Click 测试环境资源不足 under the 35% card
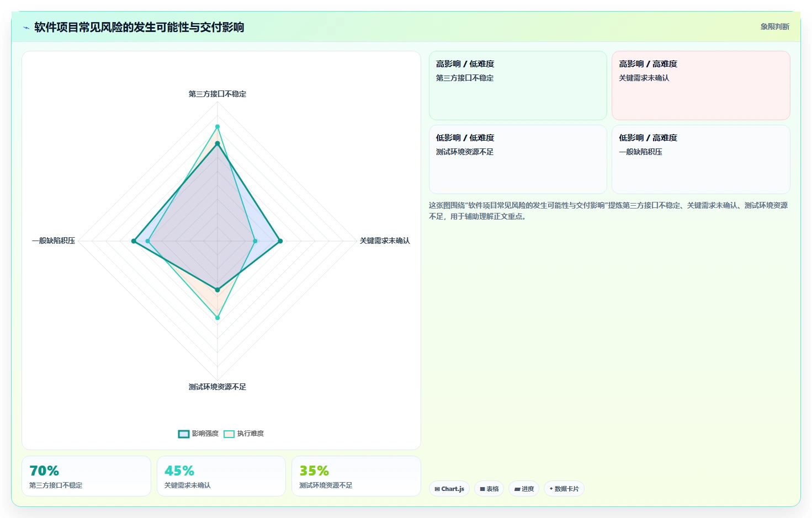812x518 pixels. (326, 485)
